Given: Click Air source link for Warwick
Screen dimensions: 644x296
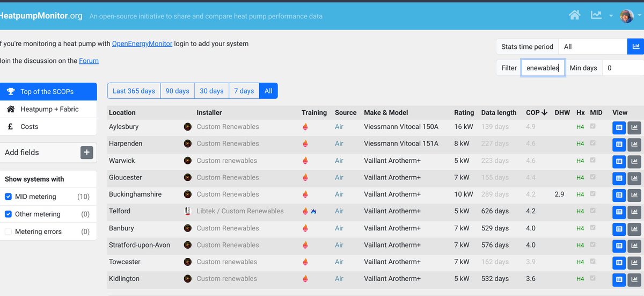Looking at the screenshot, I should pos(339,161).
